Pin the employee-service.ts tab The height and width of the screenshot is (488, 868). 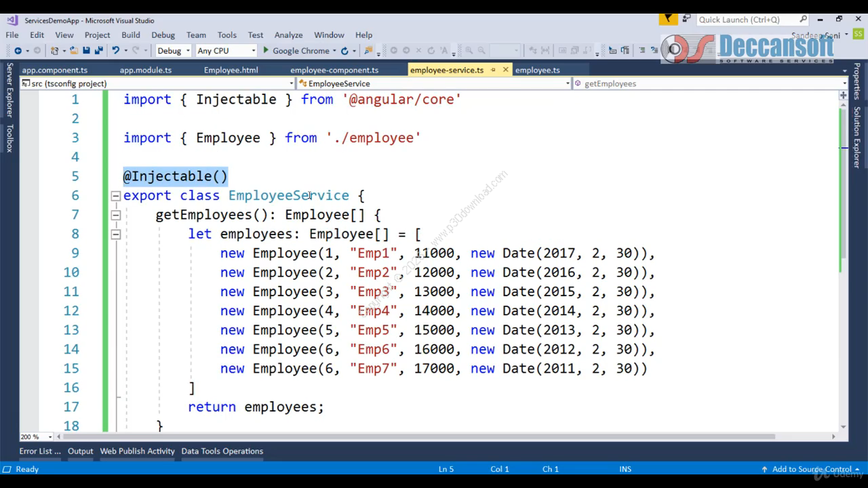494,70
